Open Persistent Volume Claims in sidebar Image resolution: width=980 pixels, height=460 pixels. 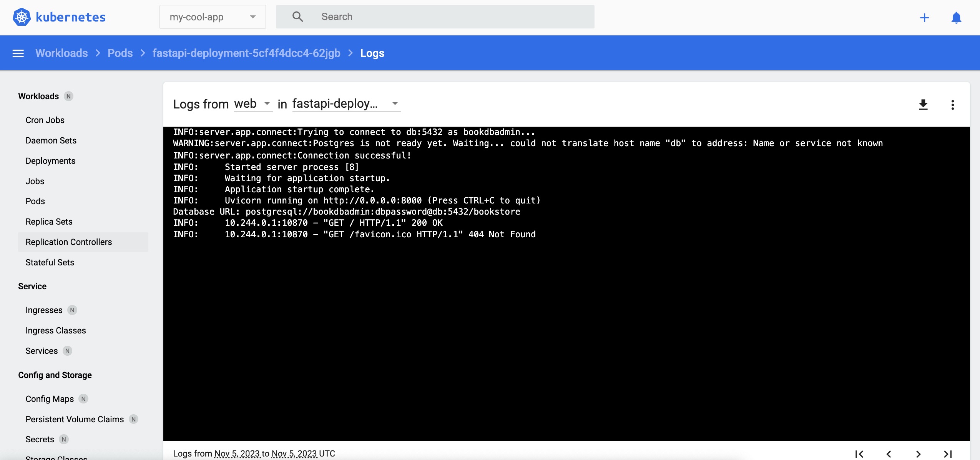click(75, 419)
